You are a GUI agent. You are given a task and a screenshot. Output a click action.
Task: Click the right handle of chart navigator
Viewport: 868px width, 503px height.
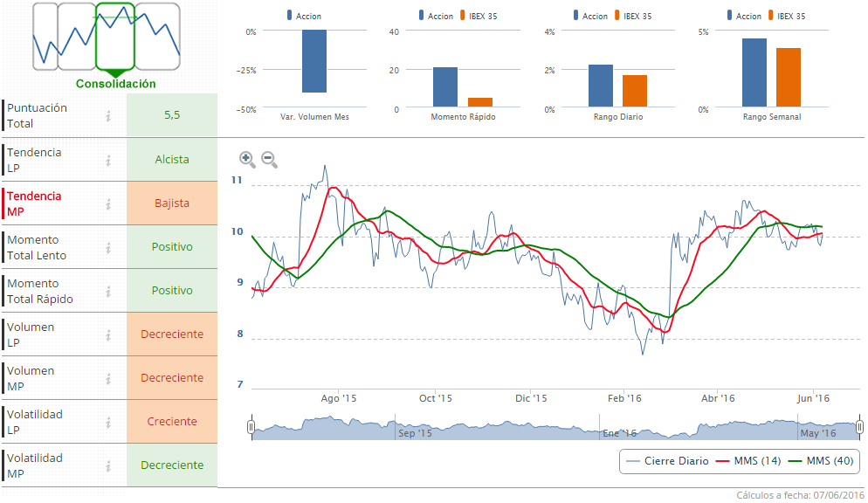859,427
